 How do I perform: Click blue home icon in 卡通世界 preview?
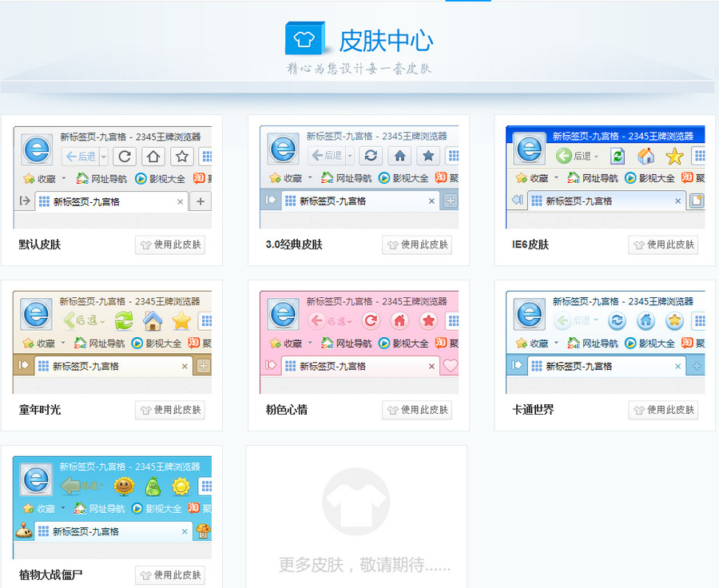[646, 321]
